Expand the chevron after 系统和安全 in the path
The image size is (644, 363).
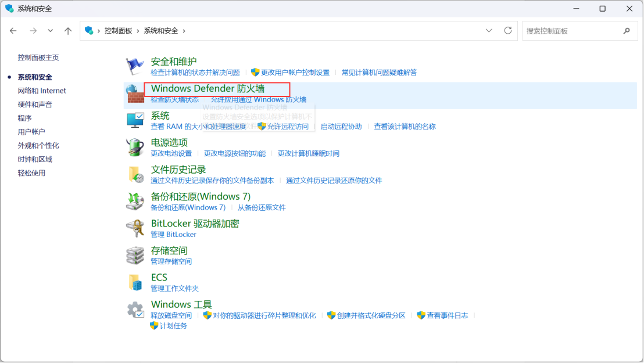point(184,31)
